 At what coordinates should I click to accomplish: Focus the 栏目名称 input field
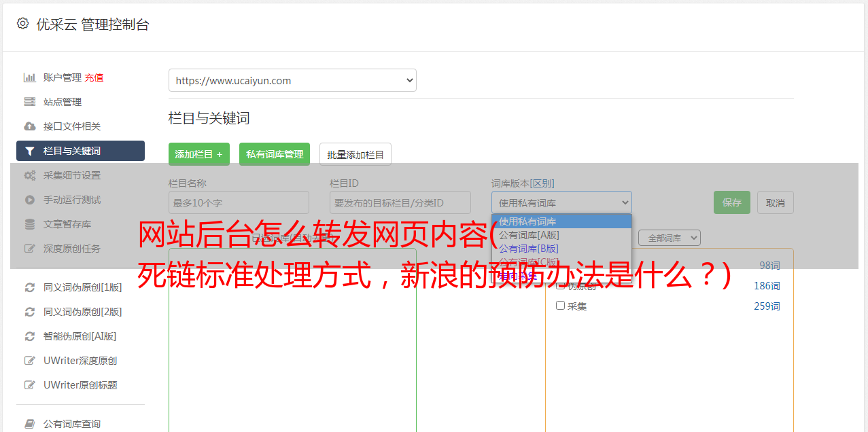point(239,202)
